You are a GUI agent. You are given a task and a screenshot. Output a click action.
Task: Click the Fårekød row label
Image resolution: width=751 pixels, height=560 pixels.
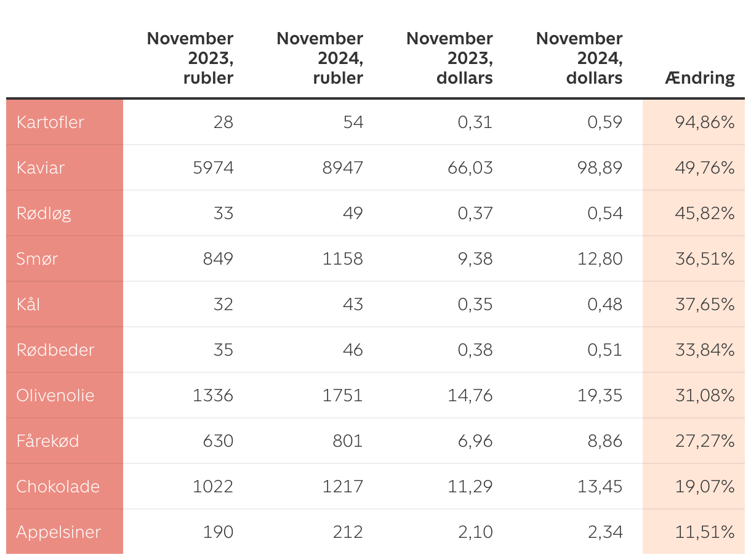pyautogui.click(x=47, y=441)
